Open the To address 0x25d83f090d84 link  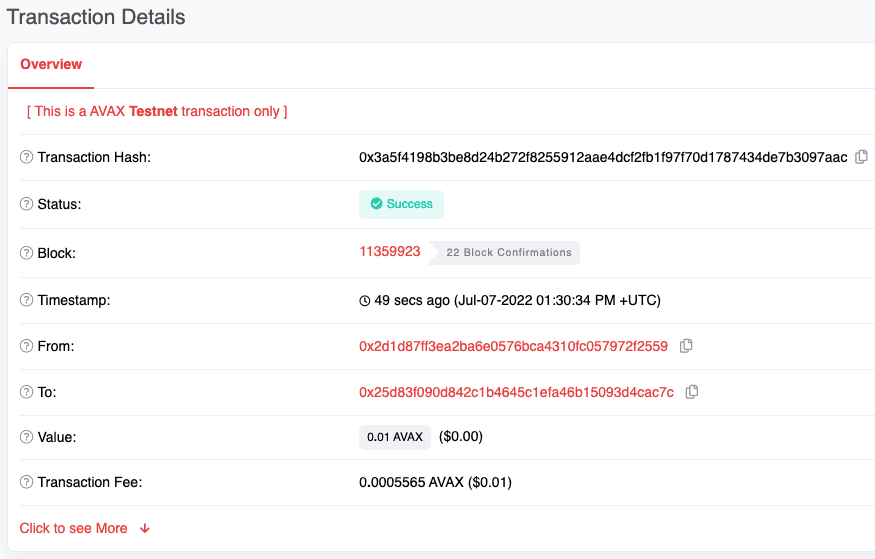click(x=516, y=392)
